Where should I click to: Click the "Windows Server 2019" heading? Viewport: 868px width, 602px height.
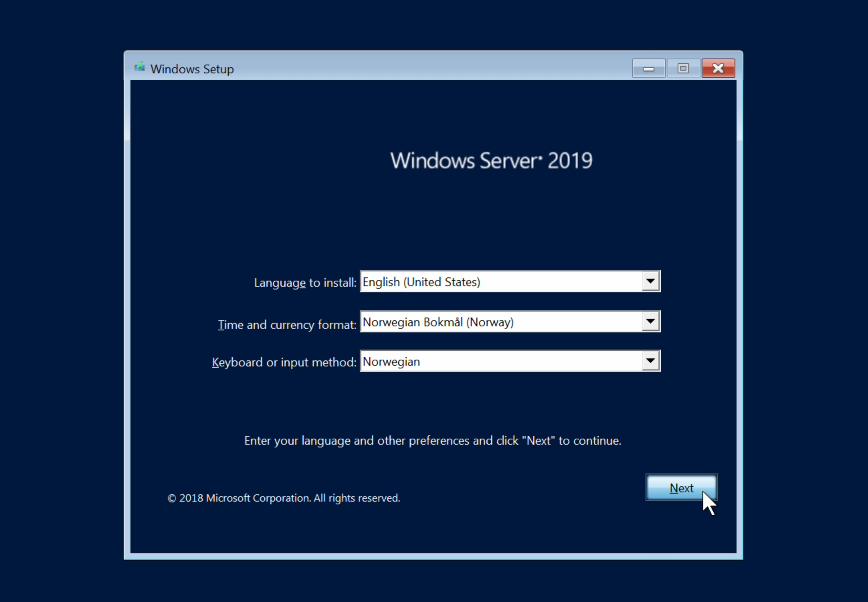click(491, 161)
